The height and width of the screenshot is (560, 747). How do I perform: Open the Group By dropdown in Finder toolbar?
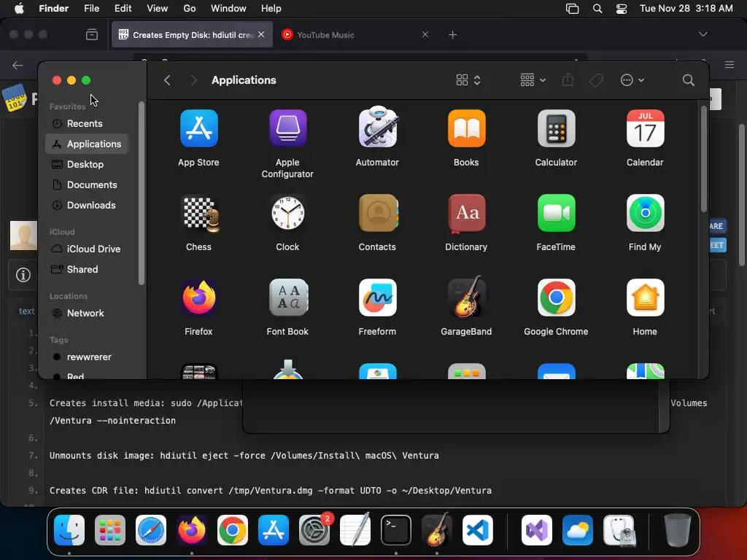coord(533,80)
